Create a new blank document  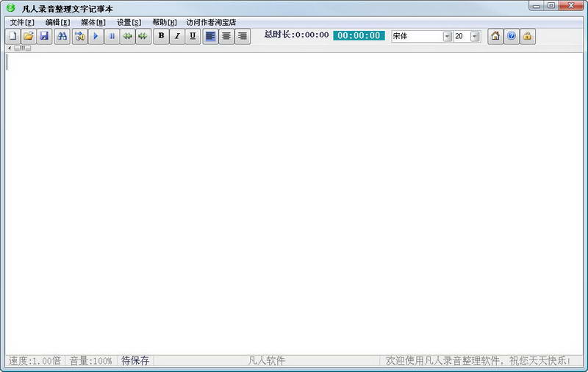[x=12, y=36]
